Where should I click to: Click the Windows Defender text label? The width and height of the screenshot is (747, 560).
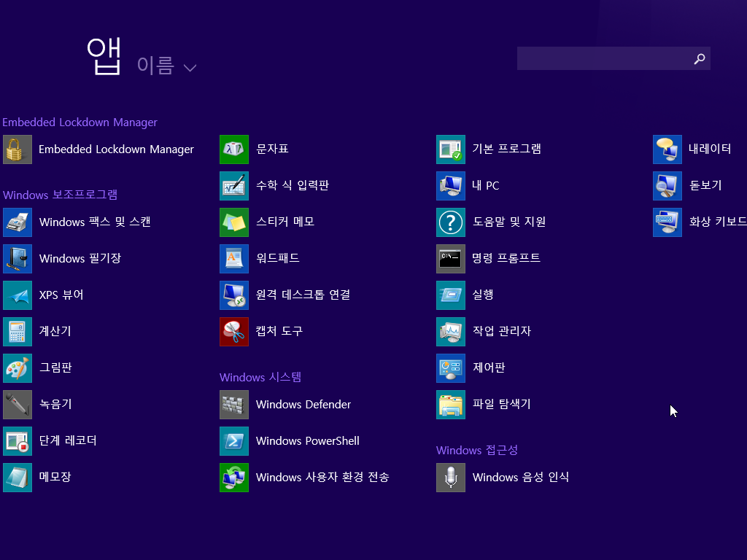303,404
